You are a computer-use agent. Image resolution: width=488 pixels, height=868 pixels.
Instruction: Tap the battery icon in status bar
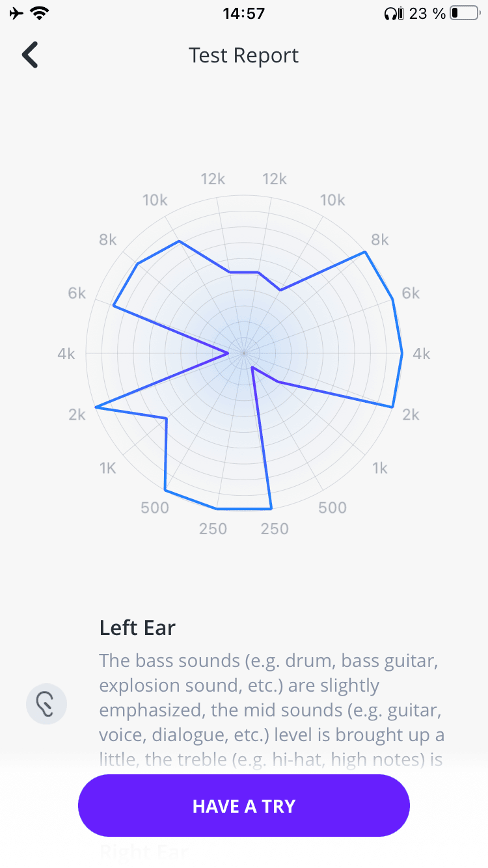(464, 13)
